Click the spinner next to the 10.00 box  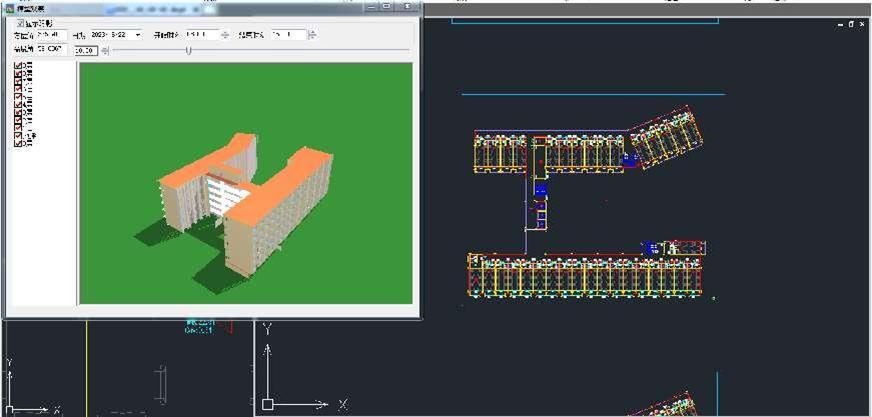106,51
